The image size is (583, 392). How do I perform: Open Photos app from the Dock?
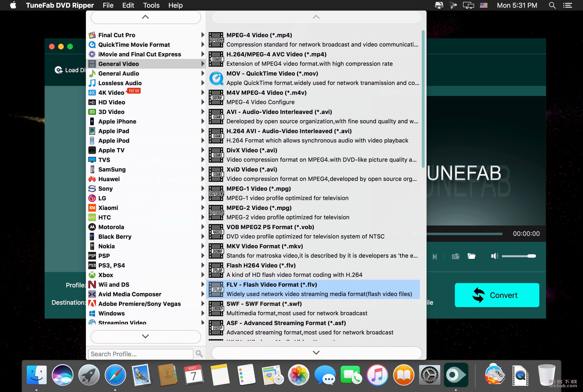coord(299,375)
